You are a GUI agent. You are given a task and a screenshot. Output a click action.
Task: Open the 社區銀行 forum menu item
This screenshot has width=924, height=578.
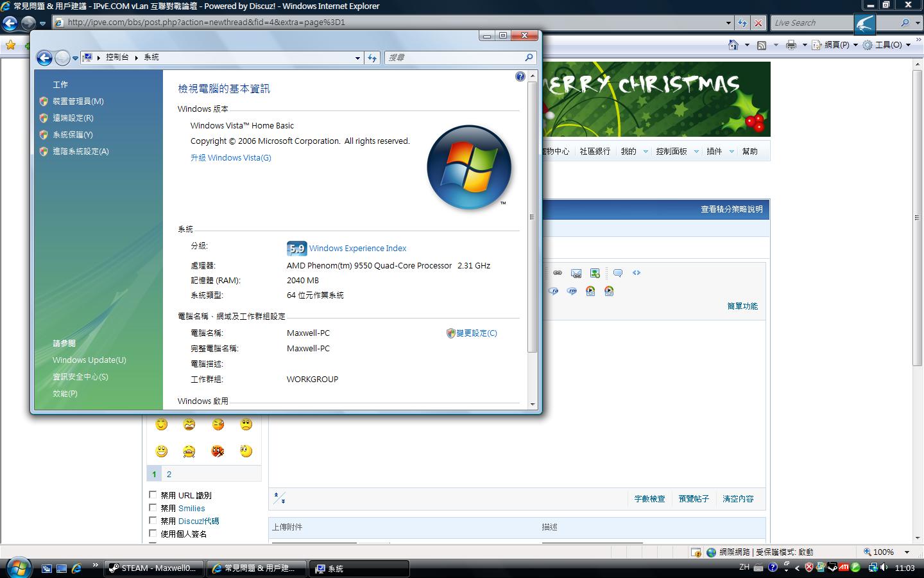[595, 152]
